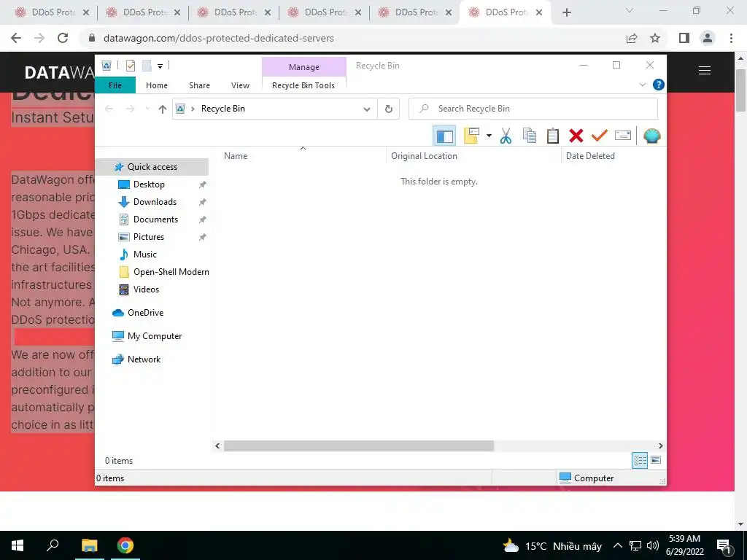Open Documents in navigation pane

[x=155, y=219]
